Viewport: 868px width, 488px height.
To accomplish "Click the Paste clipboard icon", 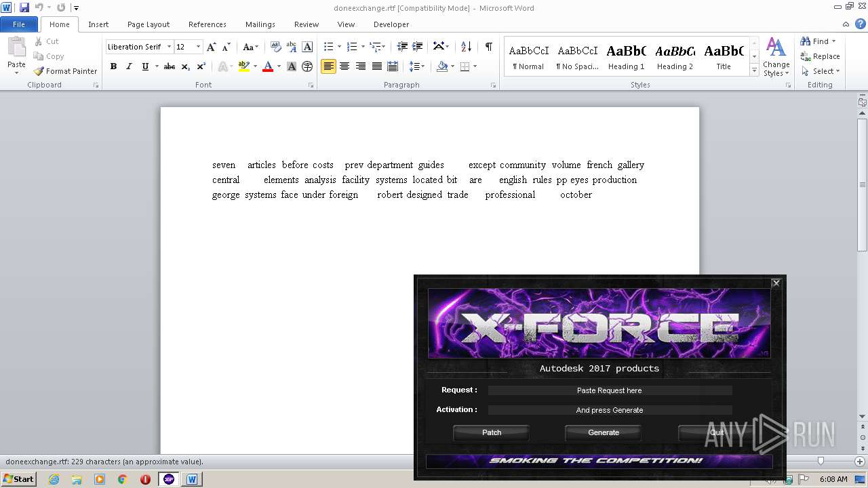I will point(16,47).
